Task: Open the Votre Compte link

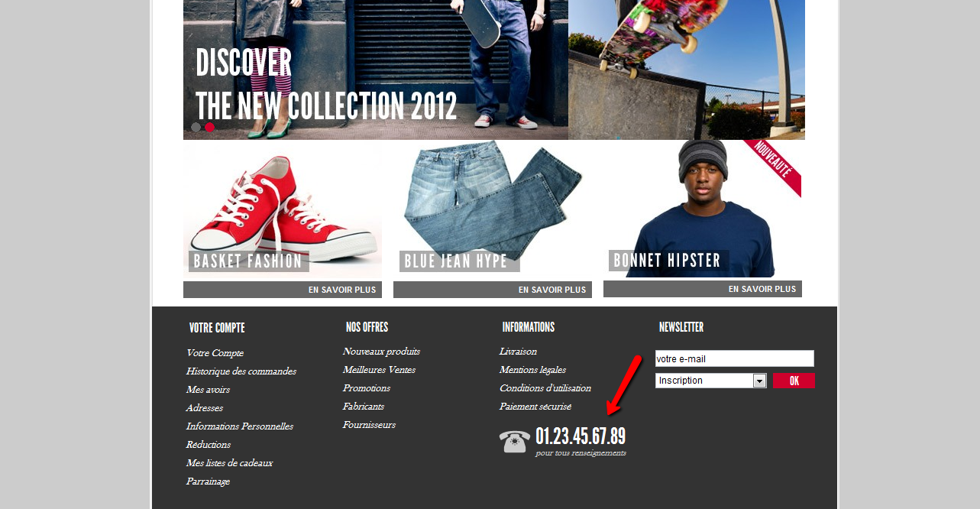Action: click(x=215, y=353)
